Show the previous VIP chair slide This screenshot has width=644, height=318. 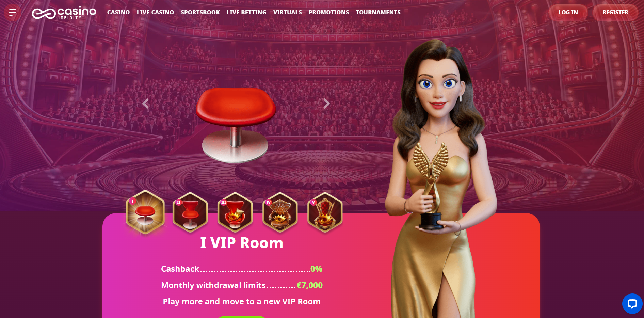point(146,104)
